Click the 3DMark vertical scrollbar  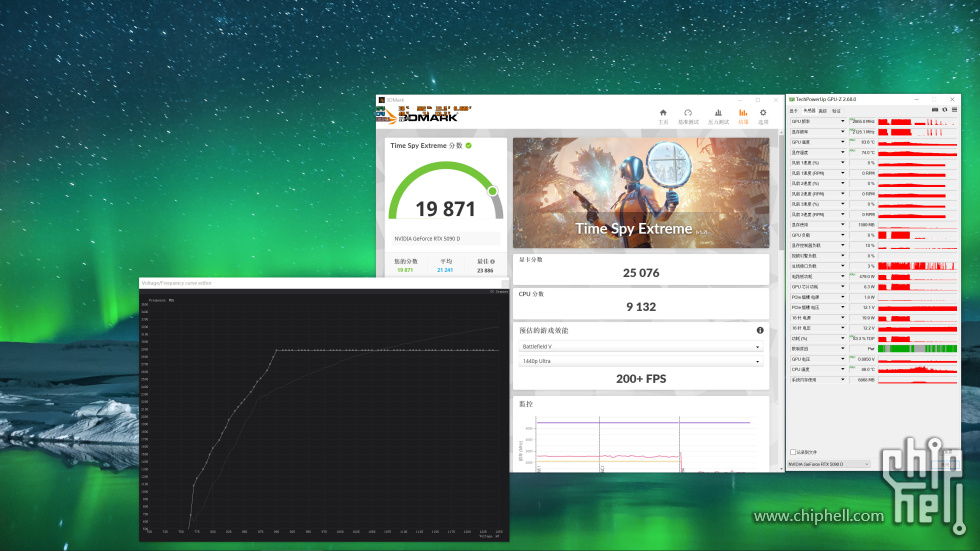781,300
